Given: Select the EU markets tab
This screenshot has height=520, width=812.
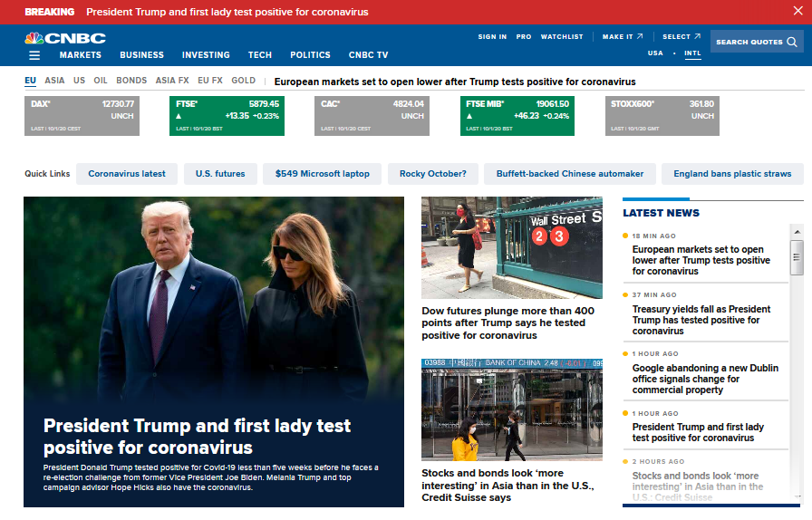Looking at the screenshot, I should 30,81.
